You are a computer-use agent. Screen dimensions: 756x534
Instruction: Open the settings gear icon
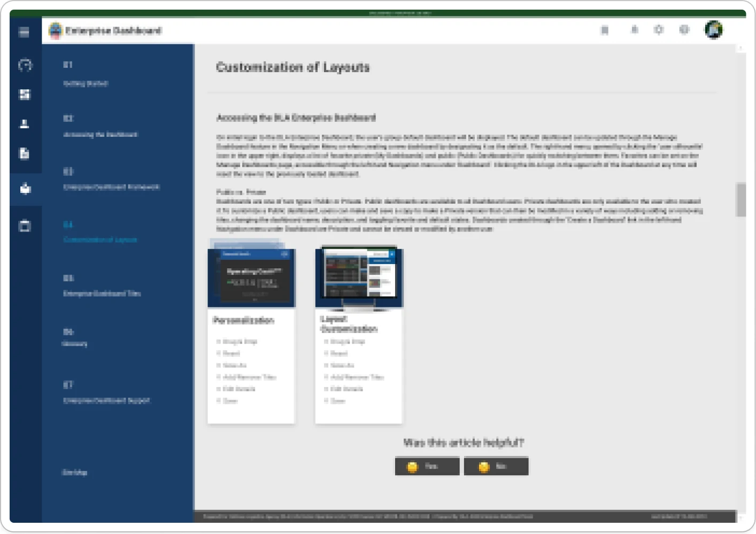(659, 30)
